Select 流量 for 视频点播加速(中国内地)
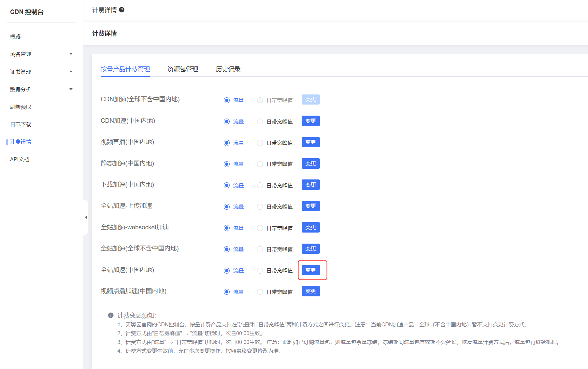Image resolution: width=588 pixels, height=369 pixels. [234, 292]
